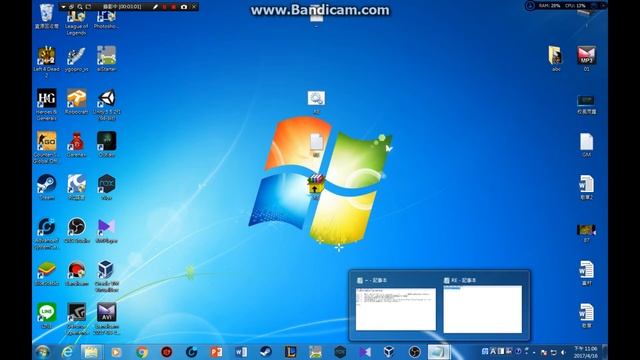This screenshot has width=640, height=360.
Task: Select the Oracle VM VirtualBox desktop shortcut
Action: (x=107, y=276)
